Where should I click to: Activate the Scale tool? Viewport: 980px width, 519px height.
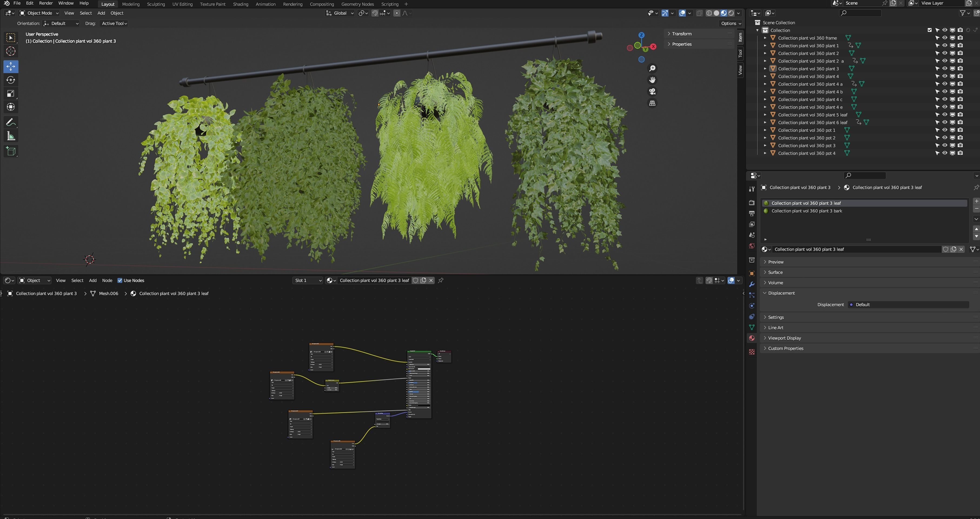tap(11, 94)
